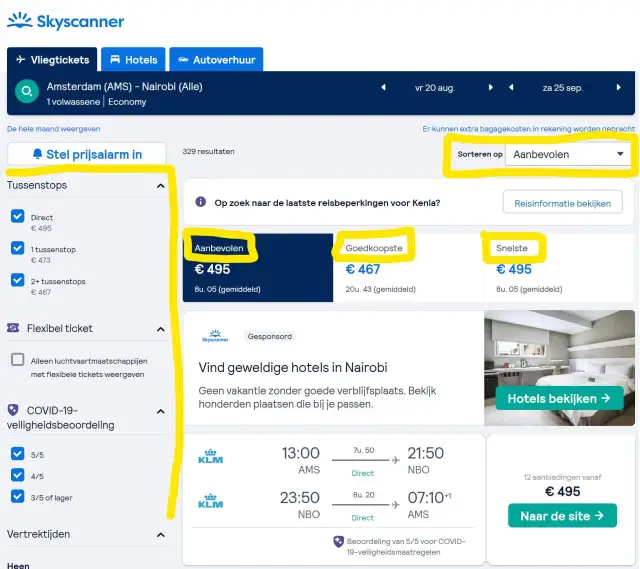Switch to the Autoverhuur tab
Image resolution: width=640 pixels, height=569 pixels.
(216, 60)
